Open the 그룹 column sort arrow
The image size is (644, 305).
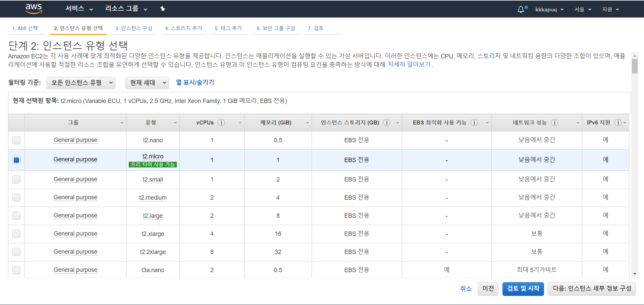122,123
